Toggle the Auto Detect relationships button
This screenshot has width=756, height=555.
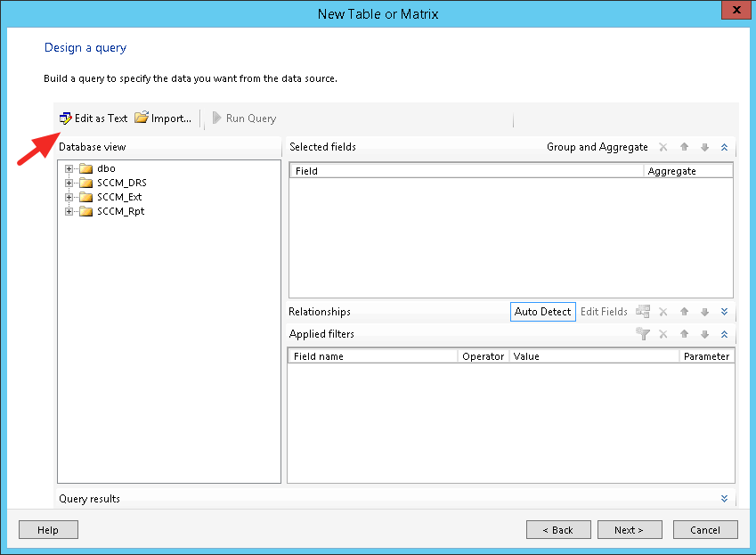tap(542, 312)
